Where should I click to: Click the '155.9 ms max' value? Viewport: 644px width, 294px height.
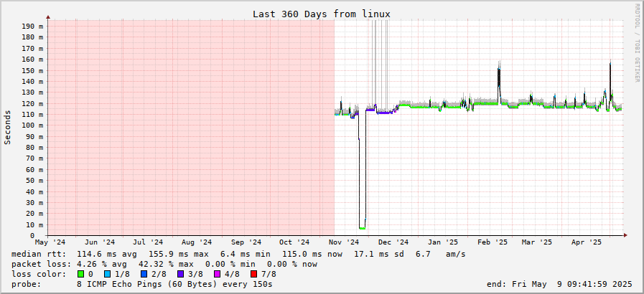pos(178,255)
